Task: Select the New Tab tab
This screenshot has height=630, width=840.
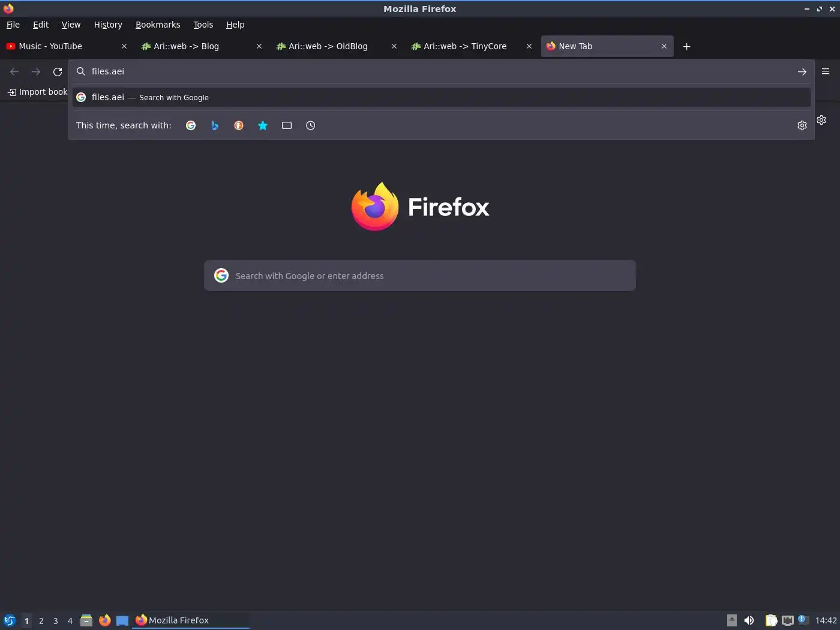Action: pos(607,46)
